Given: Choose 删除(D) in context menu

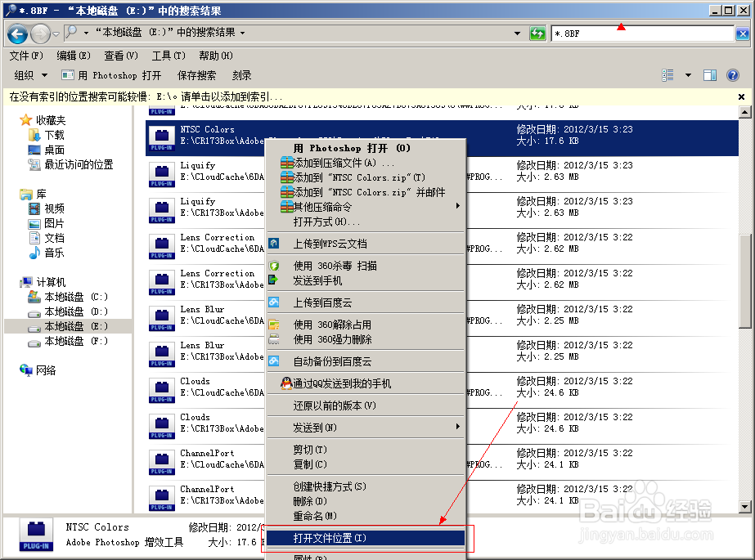Looking at the screenshot, I should tap(366, 501).
